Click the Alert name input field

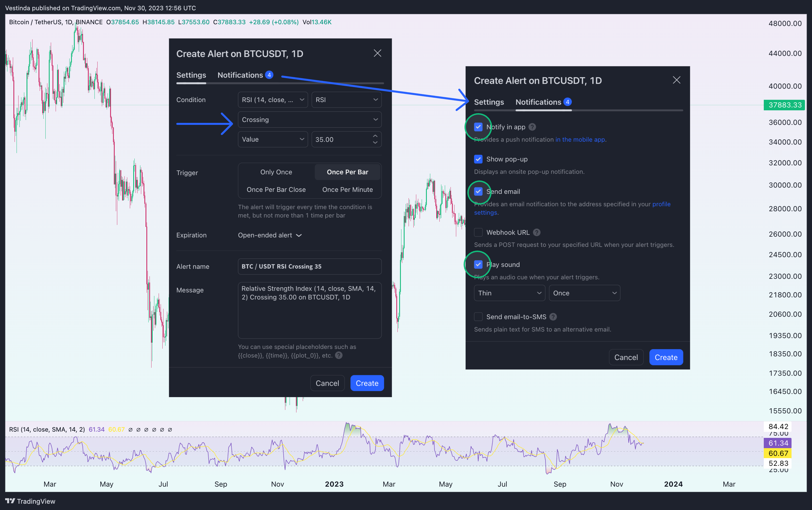tap(310, 267)
